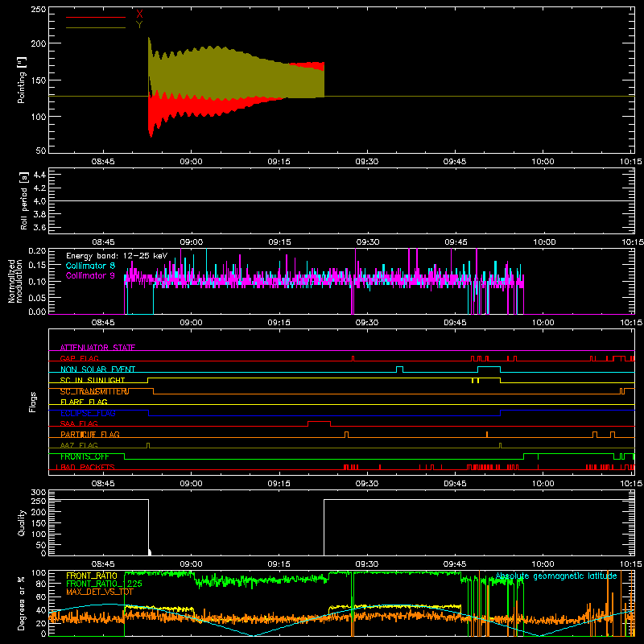Click the ATTENUATOR_STATE flag label

tap(97, 348)
